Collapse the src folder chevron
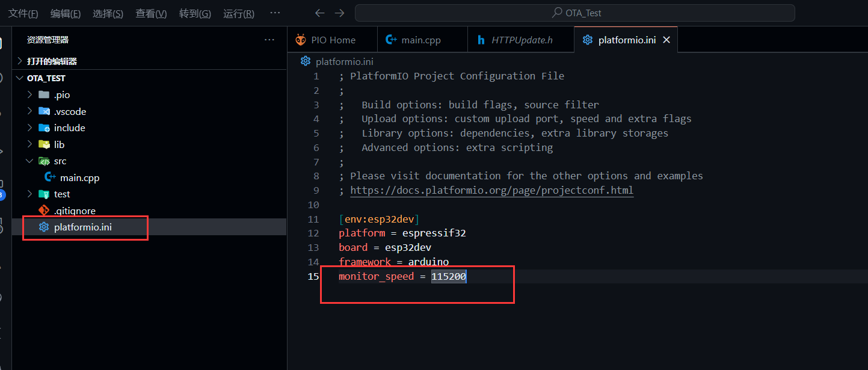The height and width of the screenshot is (370, 868). point(30,161)
